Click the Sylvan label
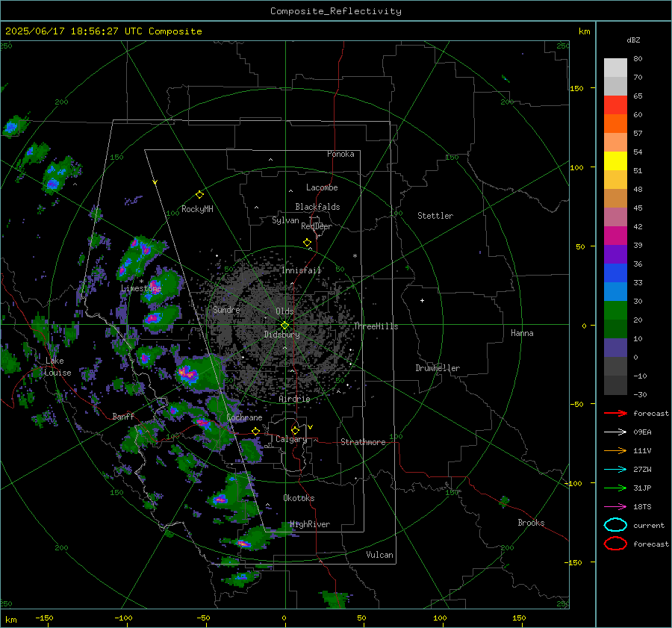The image size is (672, 628). tap(285, 221)
